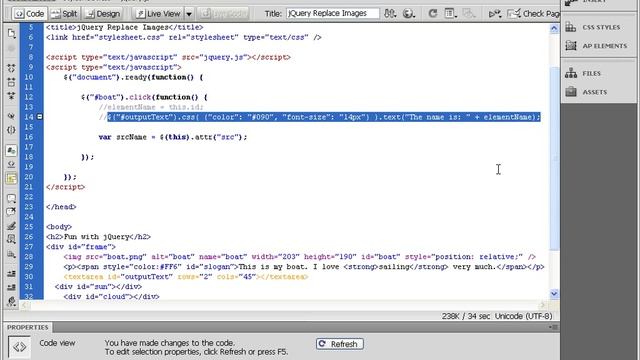Click the Refresh button in Properties
640x360 pixels.
(340, 344)
